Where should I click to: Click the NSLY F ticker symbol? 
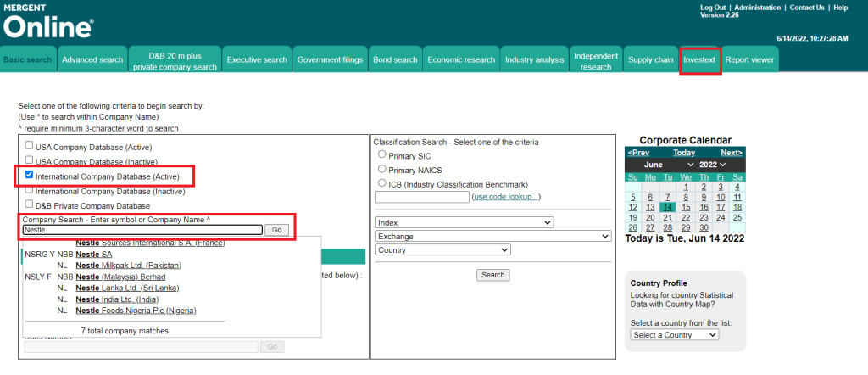point(39,277)
